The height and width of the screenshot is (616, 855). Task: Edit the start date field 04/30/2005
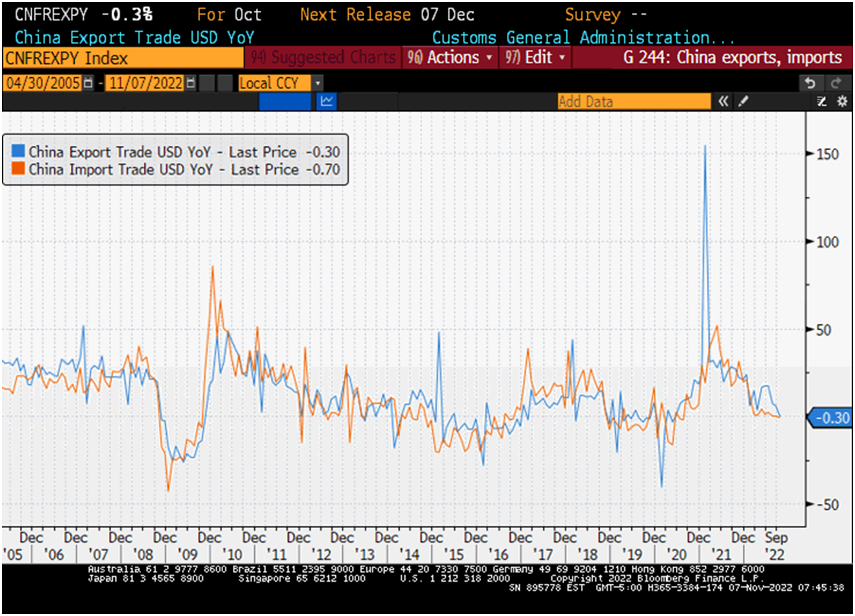(x=43, y=83)
